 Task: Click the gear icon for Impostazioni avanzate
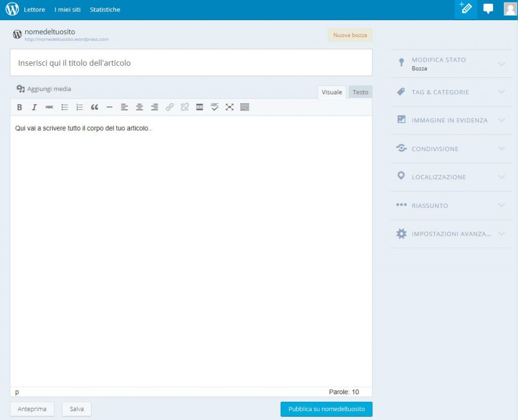[x=401, y=234]
